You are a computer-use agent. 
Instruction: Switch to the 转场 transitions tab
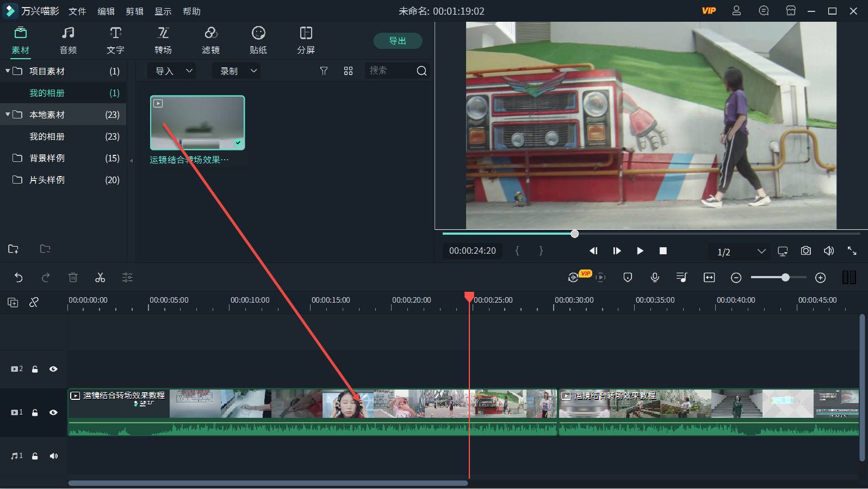pos(163,41)
